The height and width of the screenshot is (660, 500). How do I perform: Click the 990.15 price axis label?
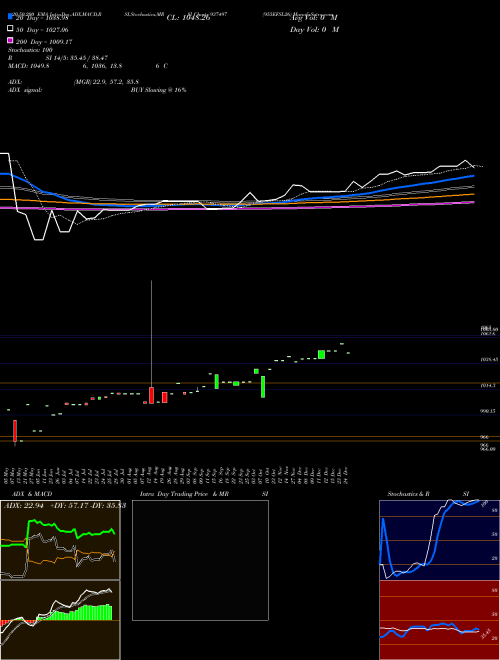(489, 411)
